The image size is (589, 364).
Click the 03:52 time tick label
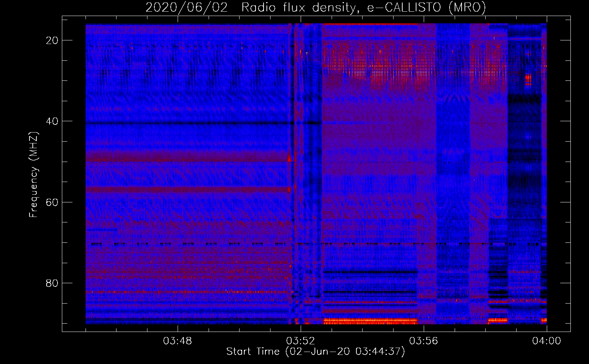tap(300, 341)
